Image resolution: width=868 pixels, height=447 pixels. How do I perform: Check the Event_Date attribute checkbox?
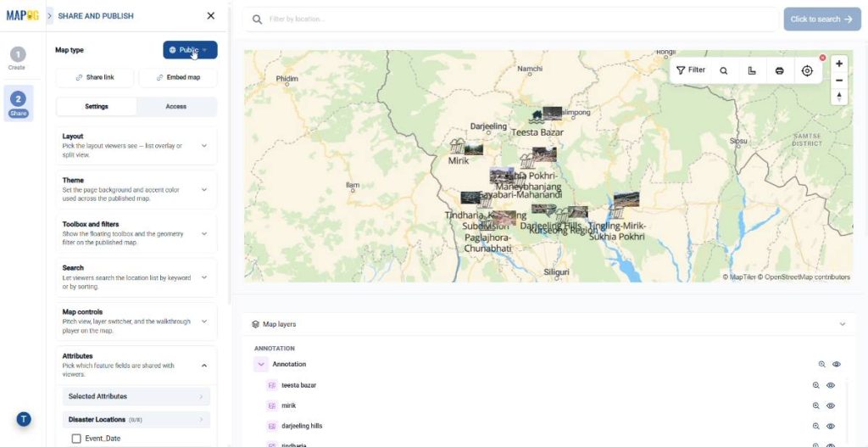pos(76,439)
